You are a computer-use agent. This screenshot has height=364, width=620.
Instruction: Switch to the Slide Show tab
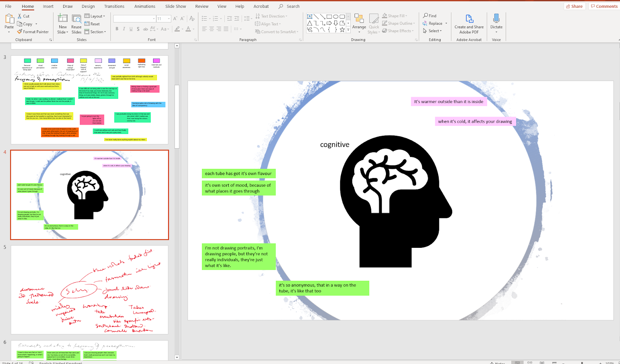tap(176, 6)
